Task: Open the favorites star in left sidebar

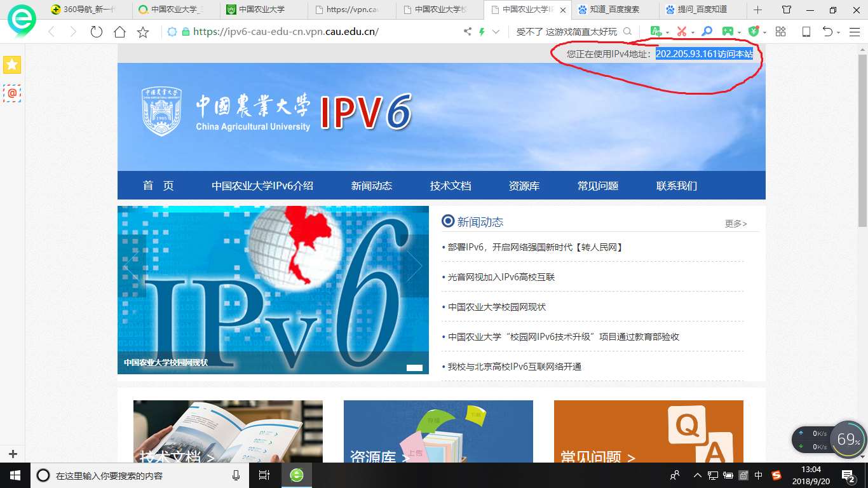Action: pos(12,64)
